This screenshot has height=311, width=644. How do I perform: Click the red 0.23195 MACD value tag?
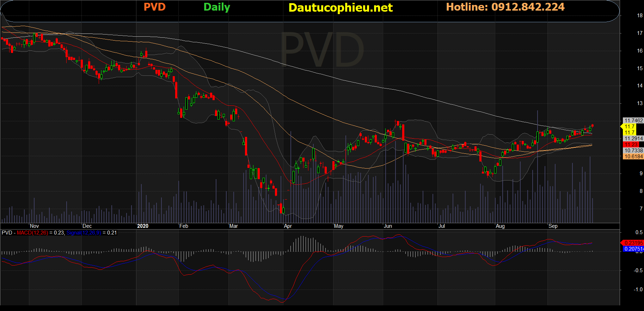[633, 243]
